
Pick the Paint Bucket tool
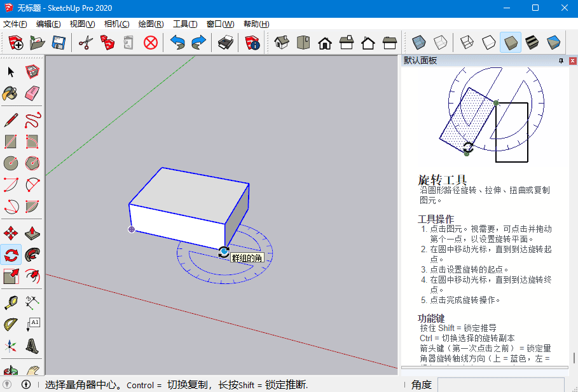[11, 93]
